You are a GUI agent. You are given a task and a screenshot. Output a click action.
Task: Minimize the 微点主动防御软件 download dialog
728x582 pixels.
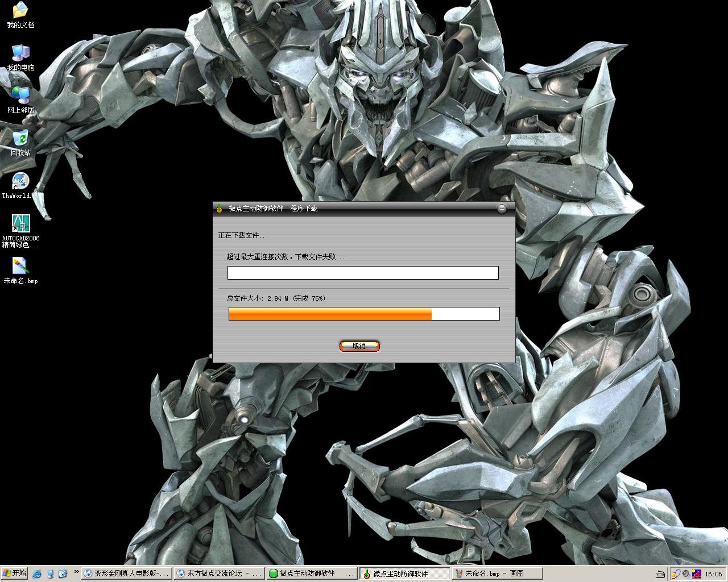click(502, 209)
